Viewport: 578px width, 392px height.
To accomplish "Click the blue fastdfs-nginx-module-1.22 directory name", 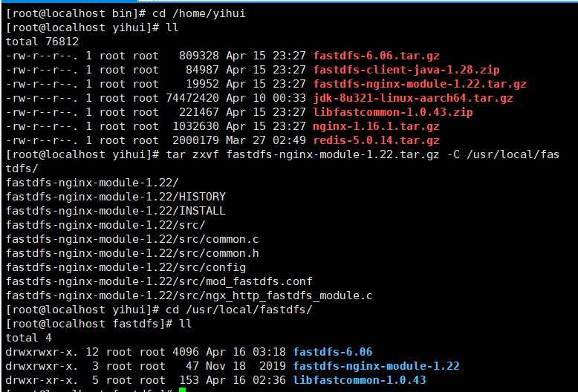I will click(x=376, y=366).
